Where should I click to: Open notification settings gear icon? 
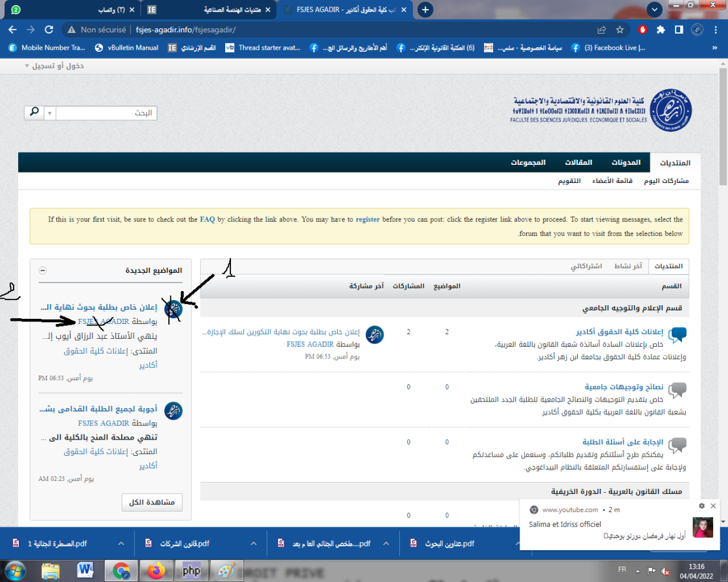tap(701, 506)
